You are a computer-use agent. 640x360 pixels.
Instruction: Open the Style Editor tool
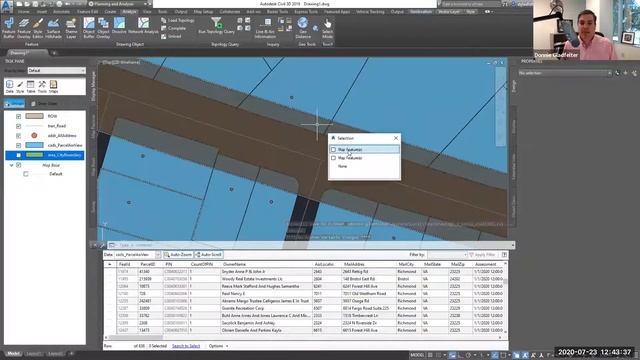coord(38,28)
